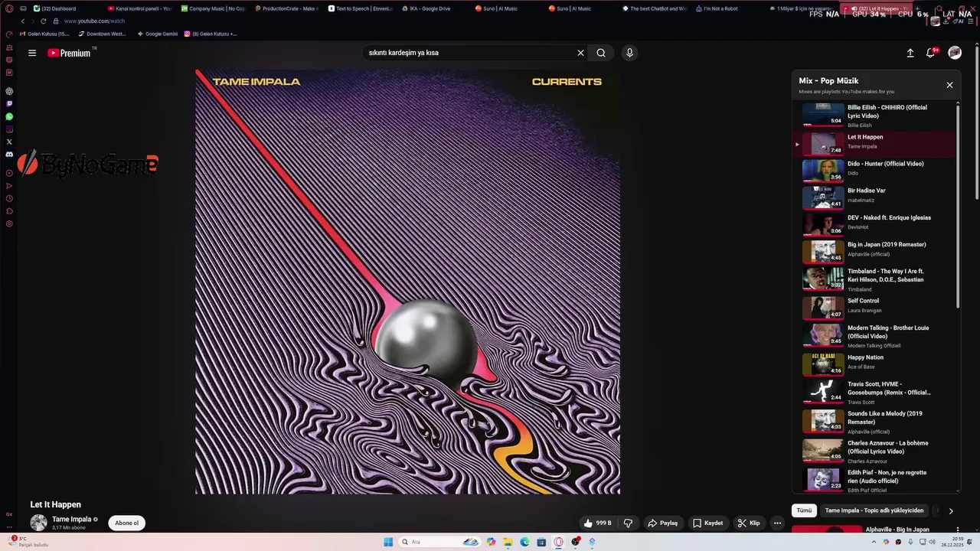Click the playlist panel scrollbar
The image size is (980, 551).
tap(958, 207)
